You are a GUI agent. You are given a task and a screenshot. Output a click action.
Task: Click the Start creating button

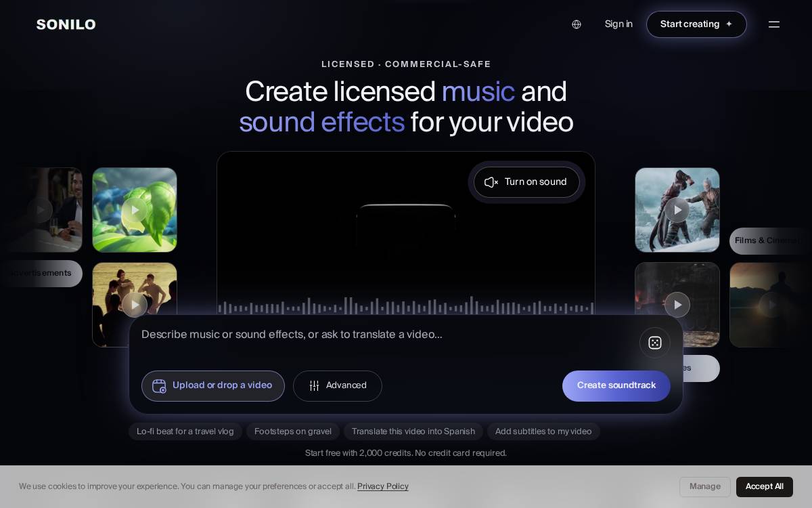click(696, 24)
